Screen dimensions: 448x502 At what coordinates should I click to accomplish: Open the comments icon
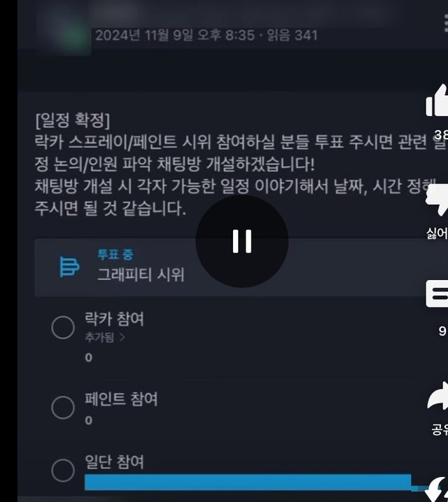pyautogui.click(x=437, y=294)
